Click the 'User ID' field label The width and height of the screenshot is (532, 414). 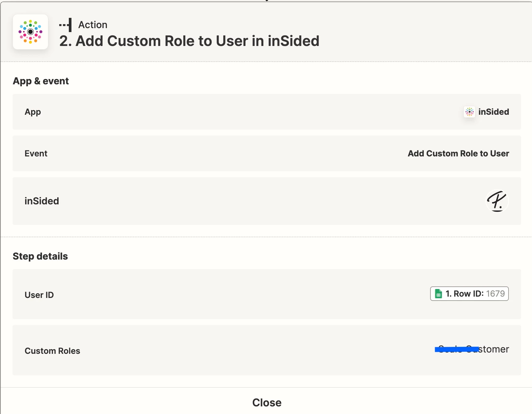coord(39,295)
